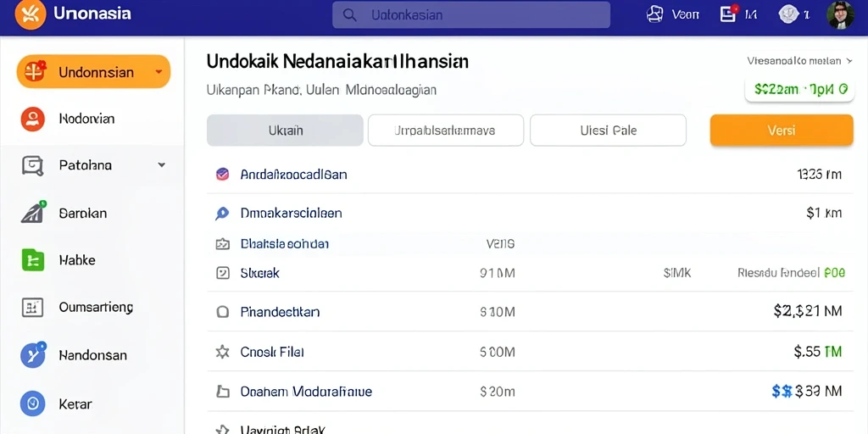Focus the top search input field
Screen dimensions: 868x434
click(471, 15)
